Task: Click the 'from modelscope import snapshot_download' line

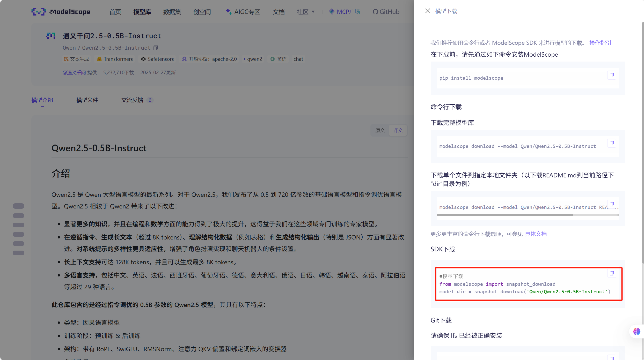Action: point(497,284)
